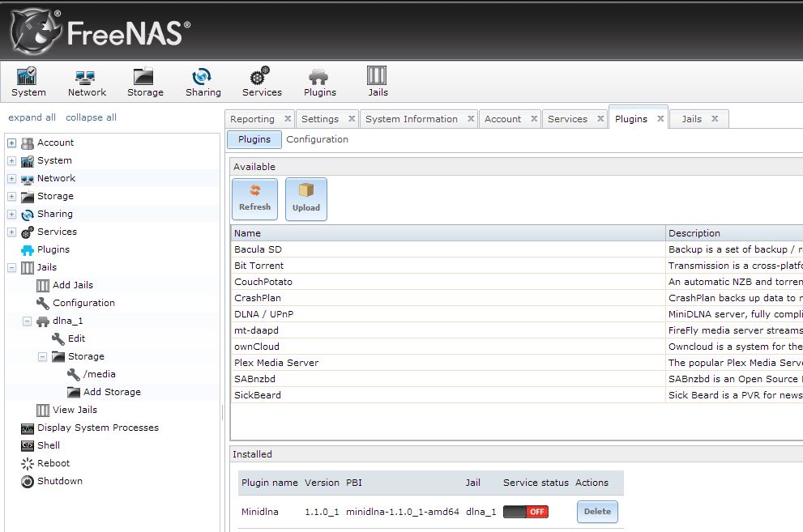Switch to the Reporting tab
Image resolution: width=803 pixels, height=532 pixels.
point(253,119)
